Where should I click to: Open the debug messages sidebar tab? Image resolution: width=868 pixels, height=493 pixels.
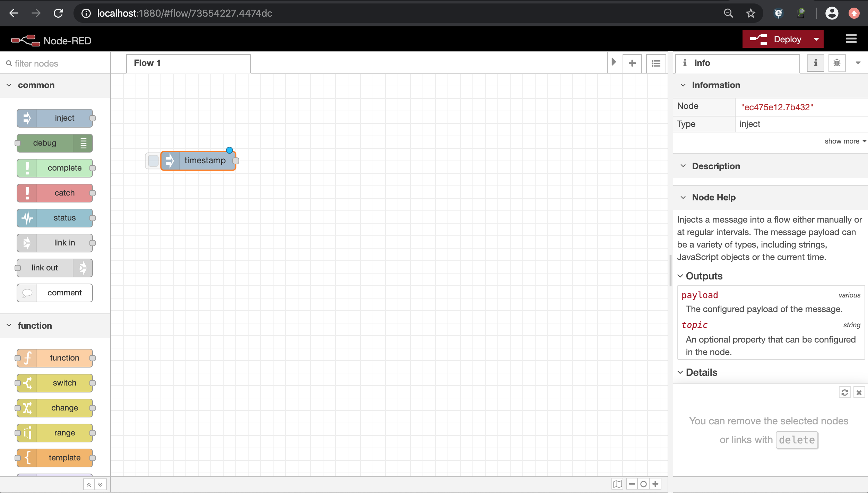(837, 63)
